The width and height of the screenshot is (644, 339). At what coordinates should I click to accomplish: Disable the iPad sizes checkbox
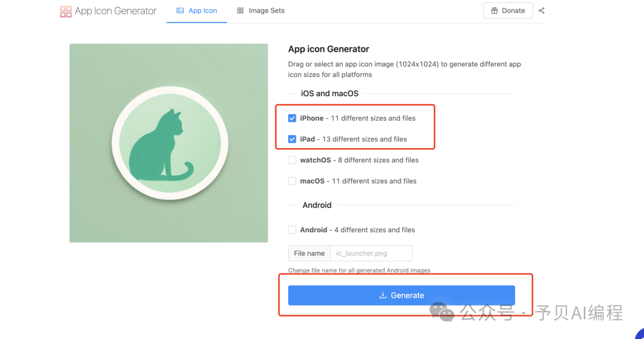click(x=292, y=139)
